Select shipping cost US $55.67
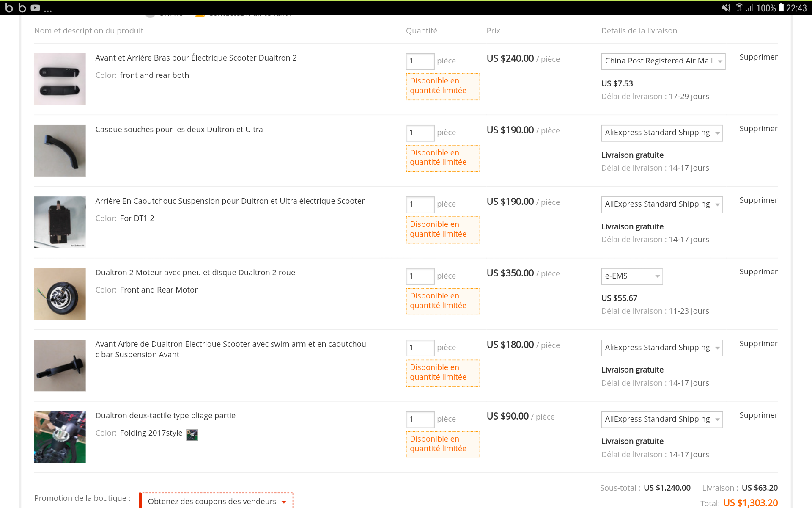 click(619, 298)
